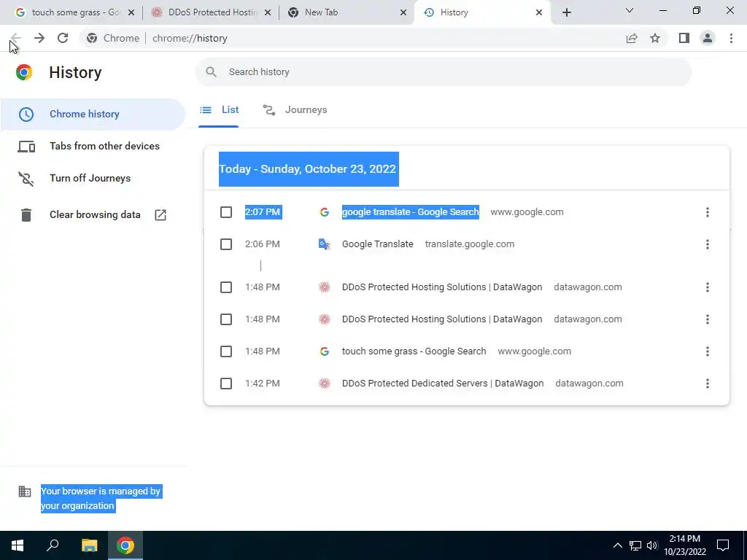This screenshot has width=747, height=560.
Task: Check the 'touch some grass' search entry
Action: (x=226, y=351)
